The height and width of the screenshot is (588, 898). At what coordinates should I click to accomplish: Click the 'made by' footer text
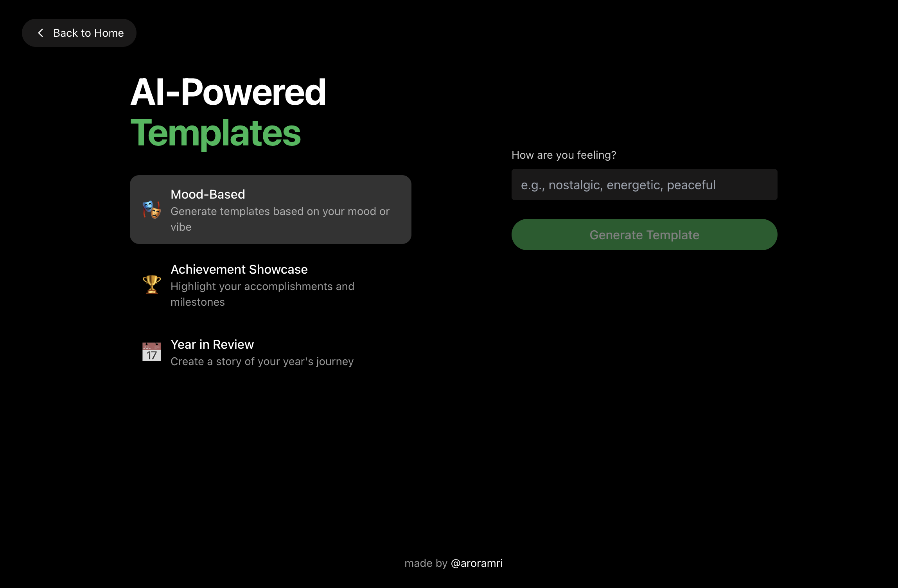point(426,563)
